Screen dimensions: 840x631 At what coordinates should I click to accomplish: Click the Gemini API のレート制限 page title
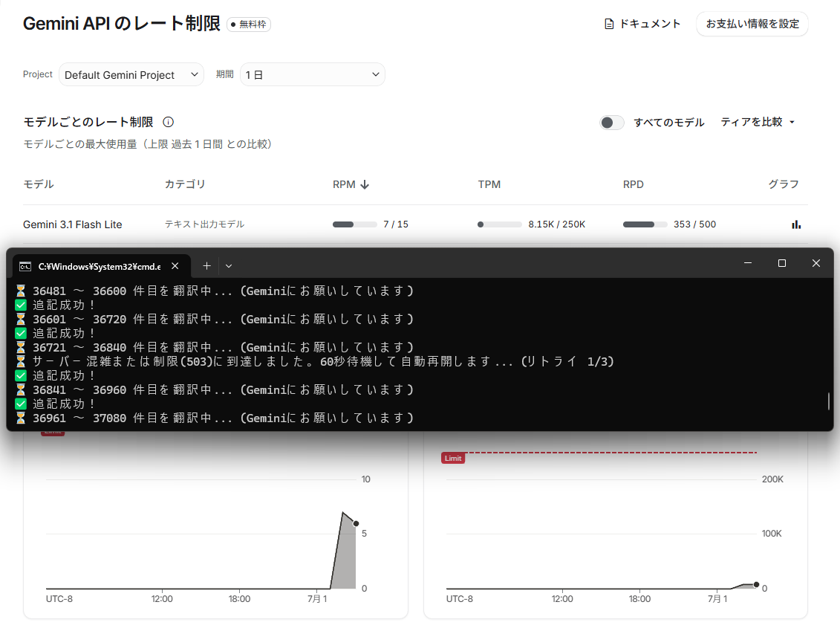122,24
